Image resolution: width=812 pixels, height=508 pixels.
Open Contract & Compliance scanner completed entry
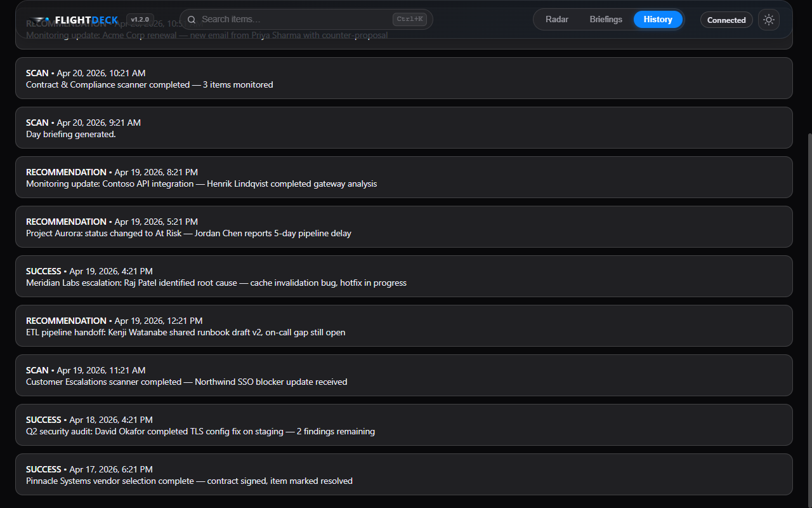tap(404, 78)
